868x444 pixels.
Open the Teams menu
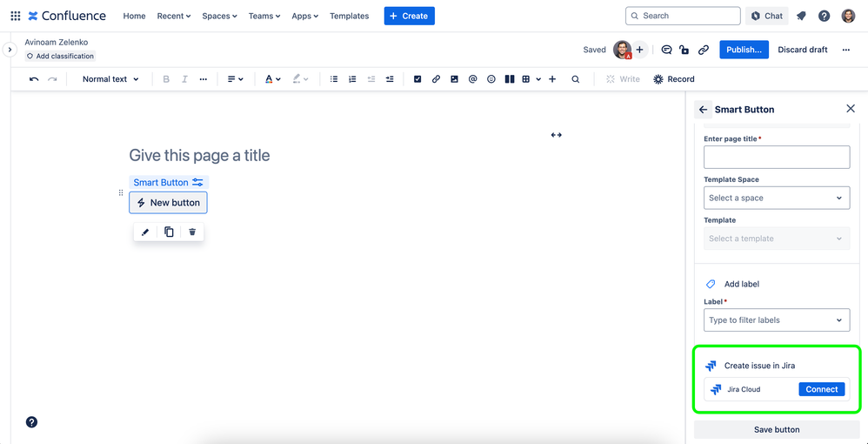coord(264,16)
